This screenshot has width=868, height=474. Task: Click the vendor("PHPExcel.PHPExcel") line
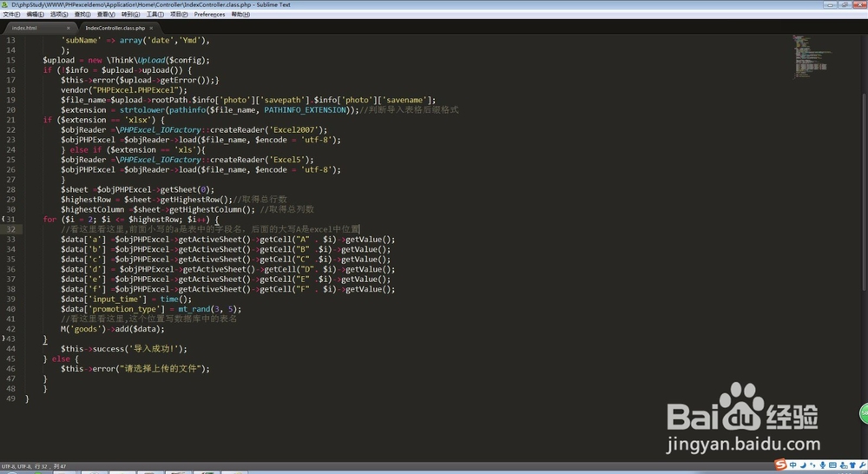[x=124, y=89]
